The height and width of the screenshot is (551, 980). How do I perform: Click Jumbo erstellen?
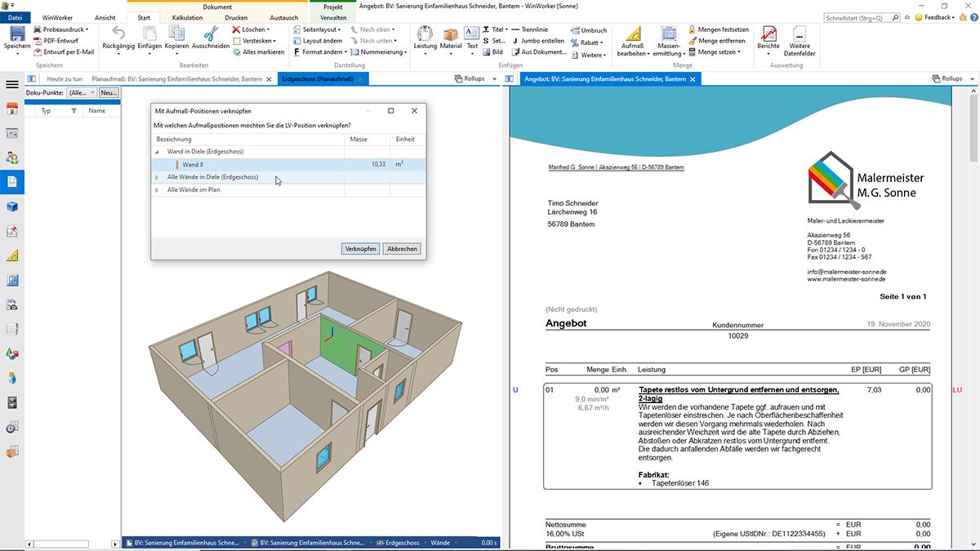[537, 40]
